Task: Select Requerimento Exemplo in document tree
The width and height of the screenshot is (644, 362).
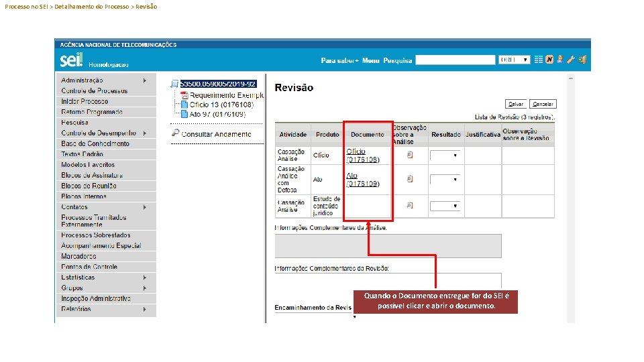Action: tap(226, 95)
